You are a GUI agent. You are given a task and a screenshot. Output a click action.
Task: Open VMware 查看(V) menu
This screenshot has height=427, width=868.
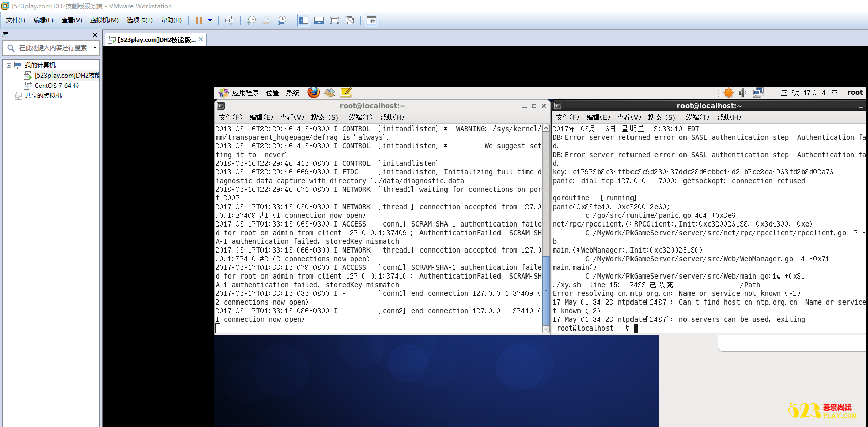71,20
